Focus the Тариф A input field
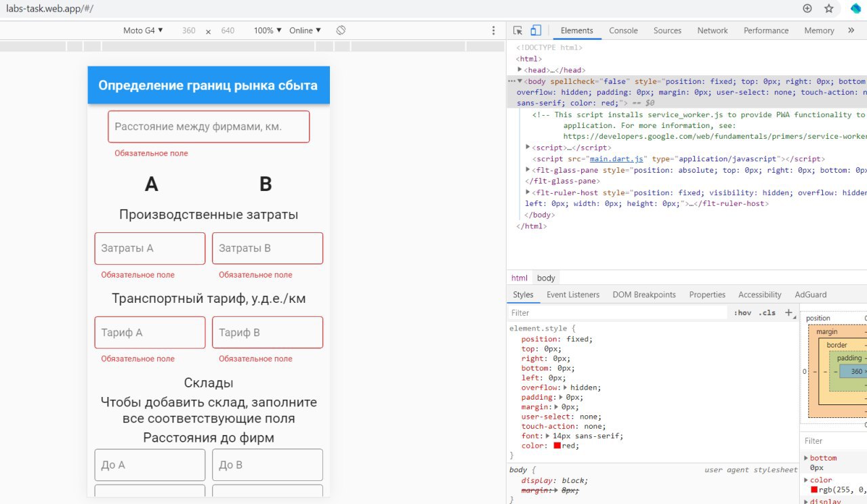 (150, 333)
